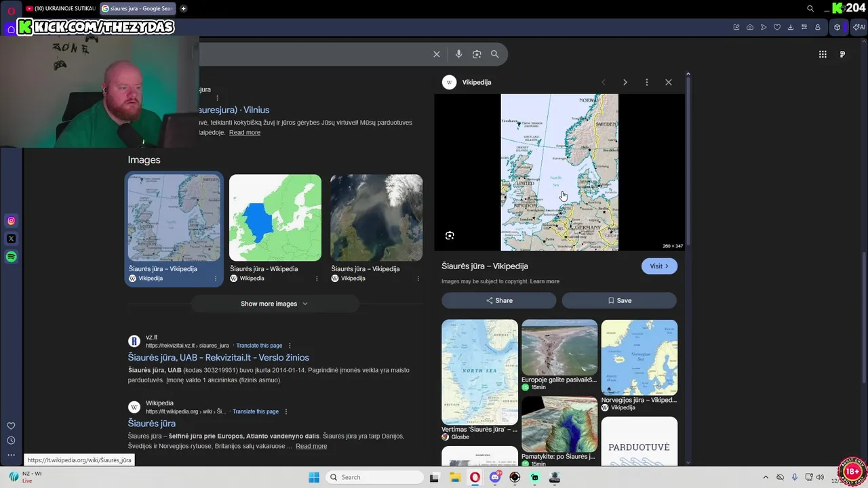Click the magnifier search button in search box
The image size is (868, 488).
click(494, 54)
